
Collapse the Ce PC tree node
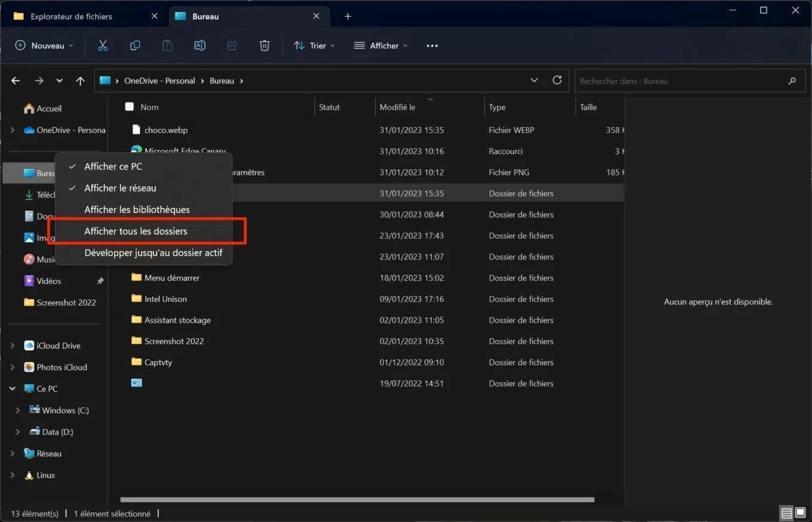pyautogui.click(x=13, y=389)
